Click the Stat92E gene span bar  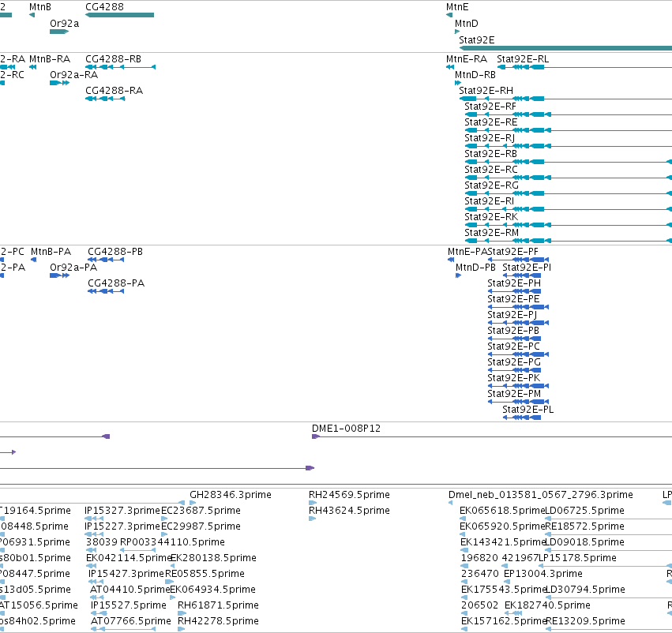[x=565, y=48]
